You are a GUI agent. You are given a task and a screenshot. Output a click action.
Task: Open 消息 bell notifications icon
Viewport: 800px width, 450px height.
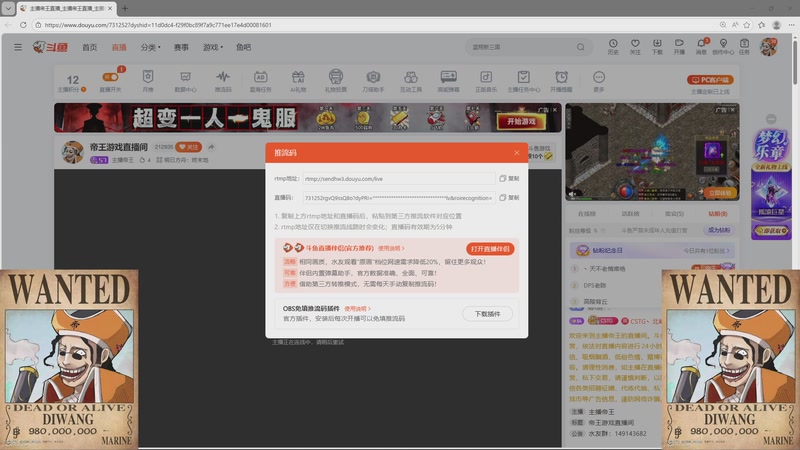pyautogui.click(x=702, y=46)
